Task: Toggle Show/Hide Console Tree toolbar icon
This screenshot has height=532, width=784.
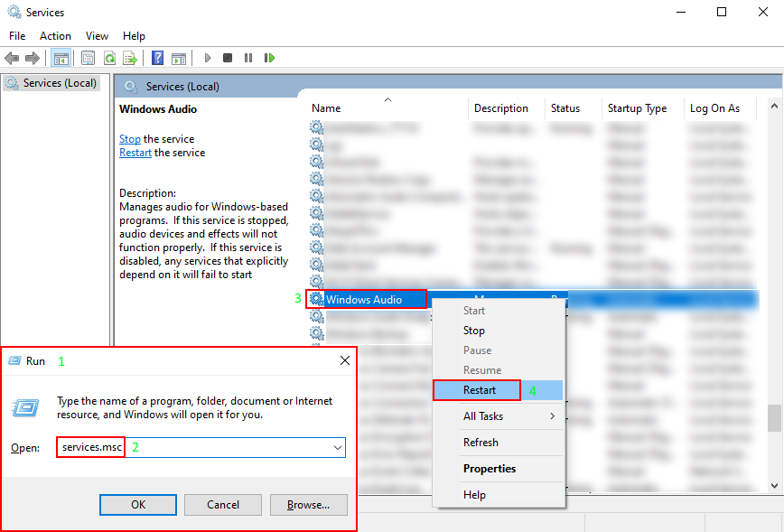Action: (61, 58)
